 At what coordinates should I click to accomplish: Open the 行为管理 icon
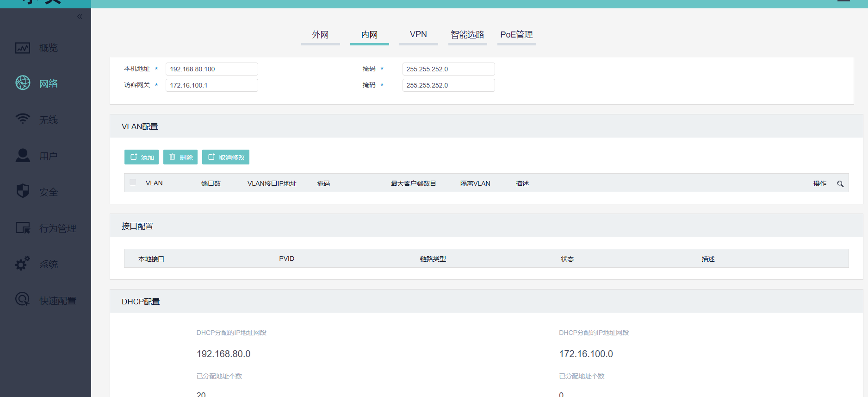point(23,227)
